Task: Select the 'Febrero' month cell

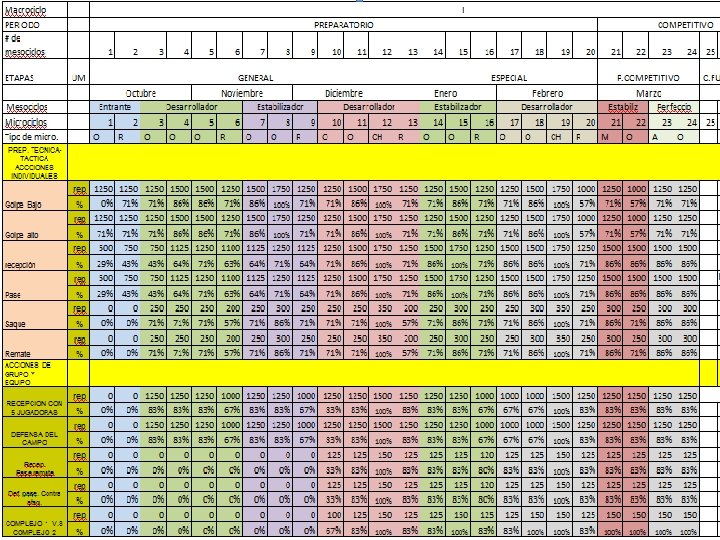Action: (547, 93)
